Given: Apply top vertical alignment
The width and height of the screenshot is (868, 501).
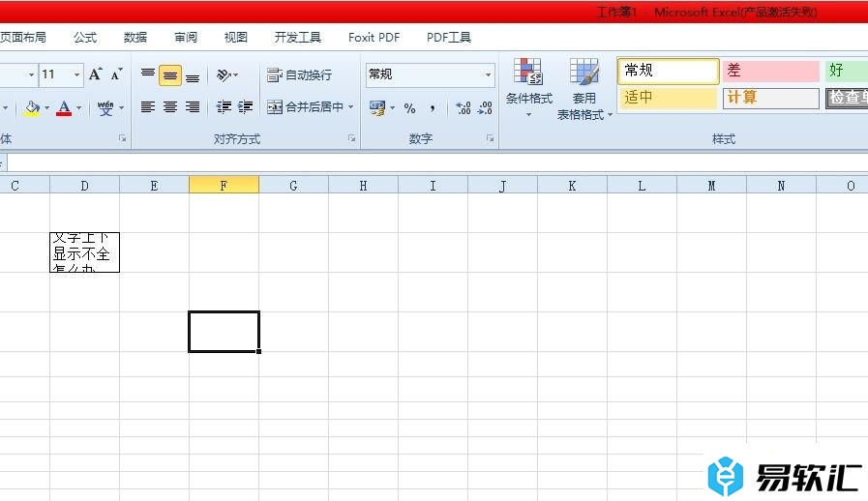Looking at the screenshot, I should (148, 74).
